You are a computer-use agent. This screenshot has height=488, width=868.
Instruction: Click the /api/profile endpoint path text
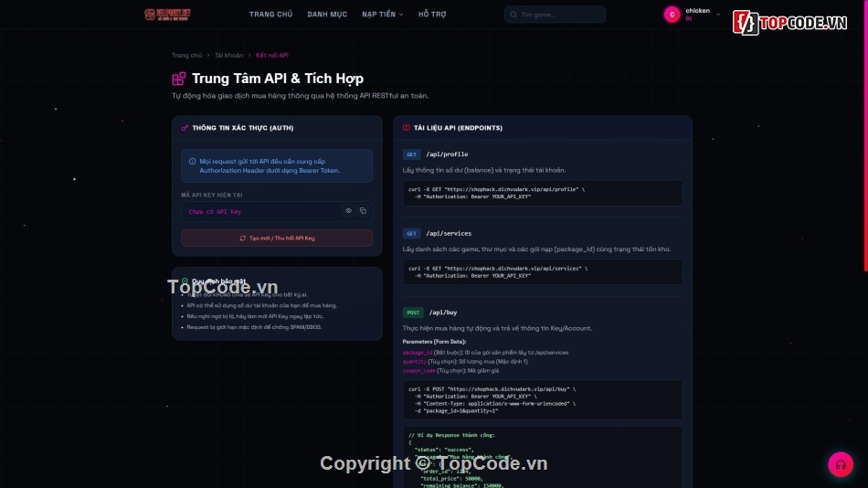[x=447, y=154]
